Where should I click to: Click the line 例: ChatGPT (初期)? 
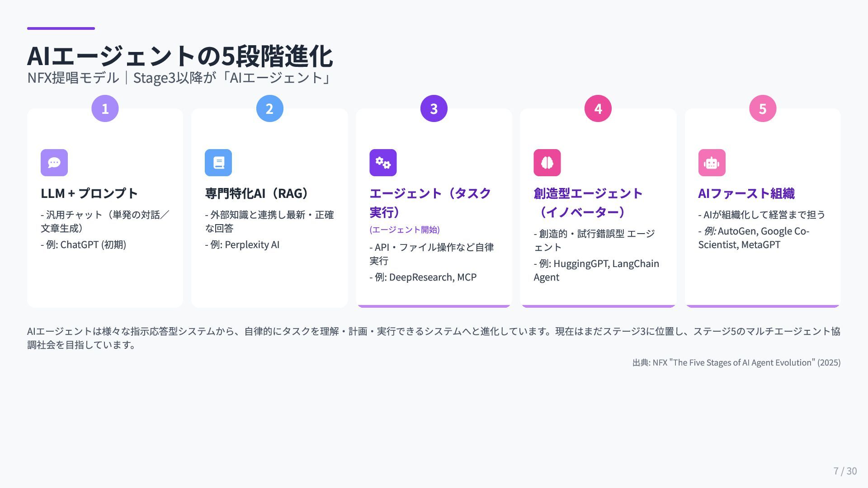84,245
